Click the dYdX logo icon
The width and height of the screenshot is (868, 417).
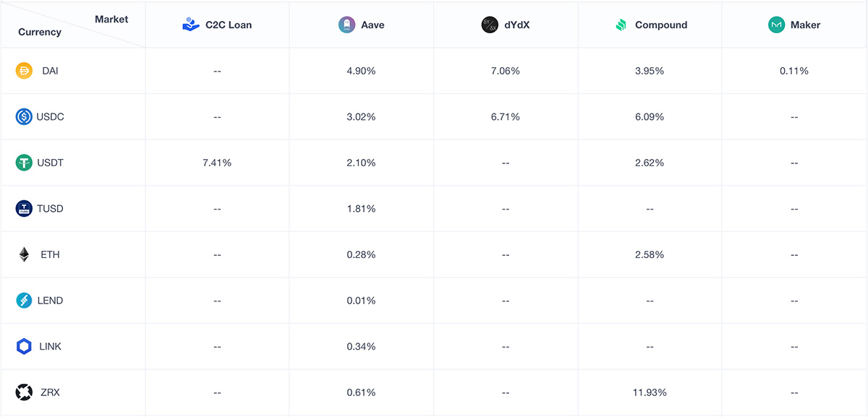pos(490,25)
